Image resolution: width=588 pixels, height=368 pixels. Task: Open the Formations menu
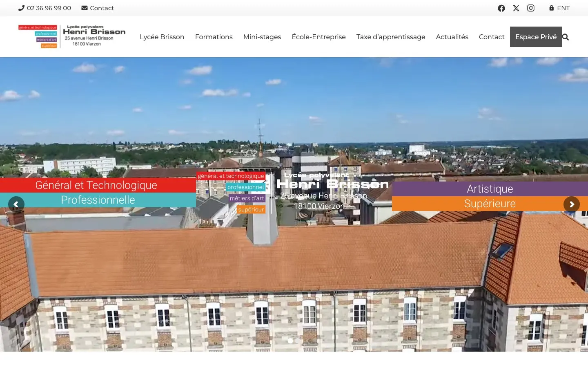[x=214, y=37]
